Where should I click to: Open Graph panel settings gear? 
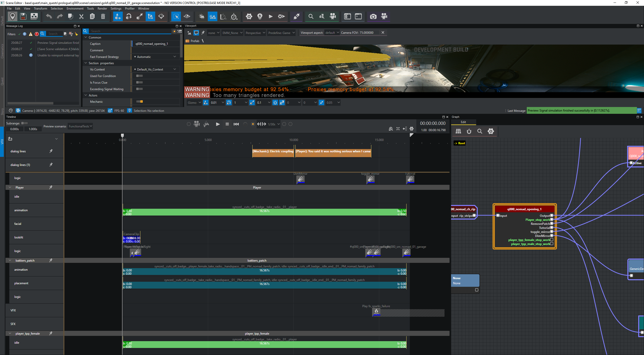point(491,131)
